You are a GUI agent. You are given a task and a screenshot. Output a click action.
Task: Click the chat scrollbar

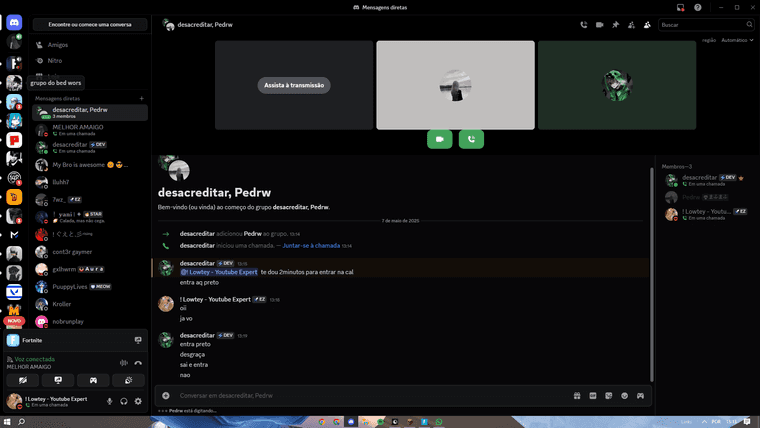(x=651, y=275)
